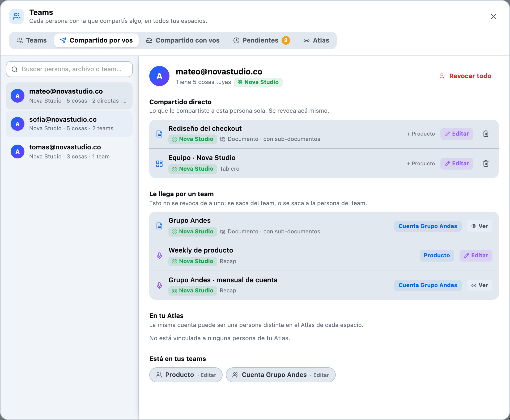Click the Teams header people icon

[x=16, y=16]
